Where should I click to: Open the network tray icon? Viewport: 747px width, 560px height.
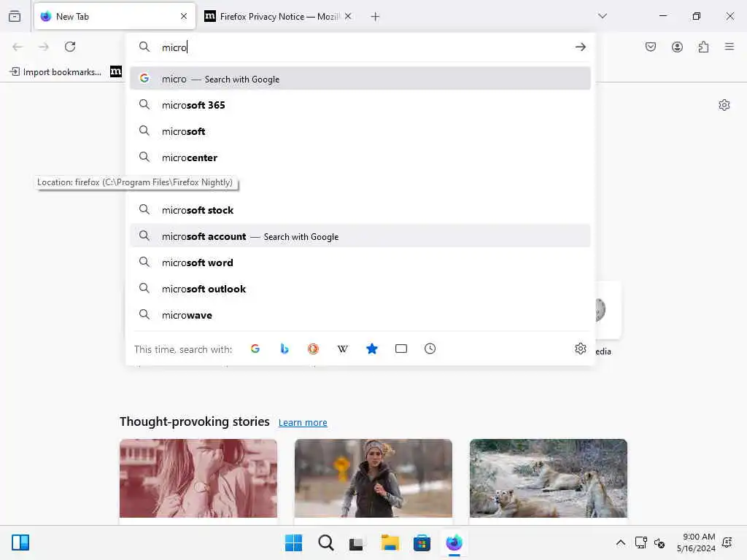tap(640, 542)
